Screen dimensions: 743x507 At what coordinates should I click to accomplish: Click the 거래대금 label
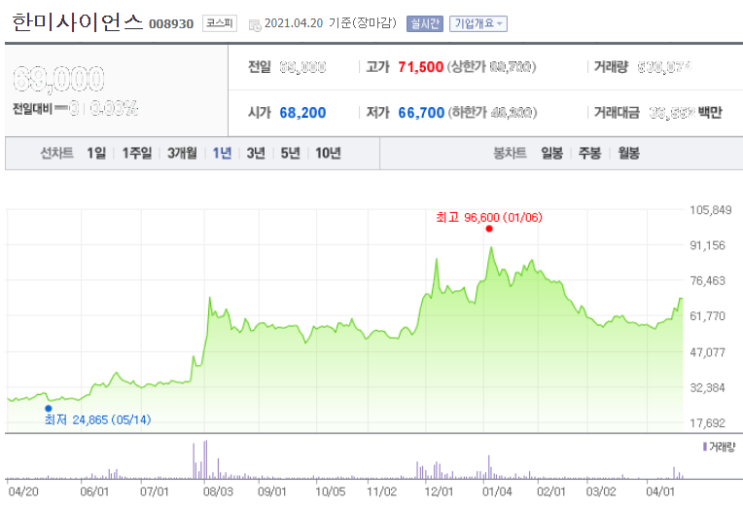(617, 113)
